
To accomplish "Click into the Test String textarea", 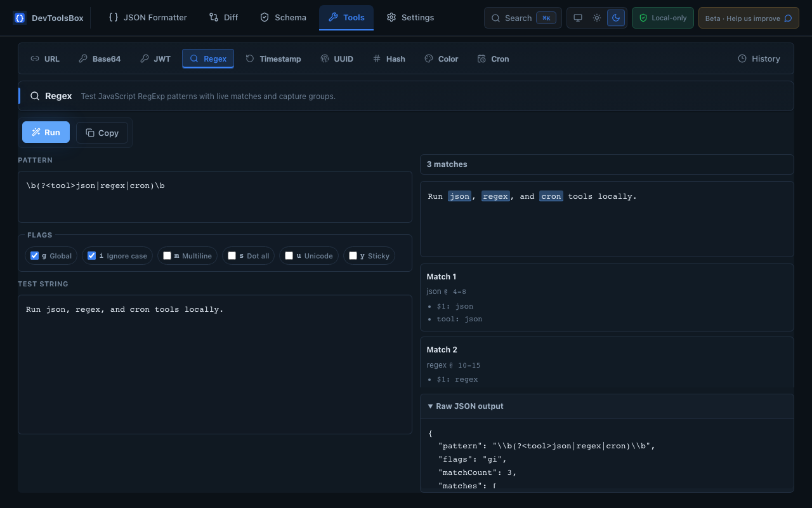I will coord(215,364).
